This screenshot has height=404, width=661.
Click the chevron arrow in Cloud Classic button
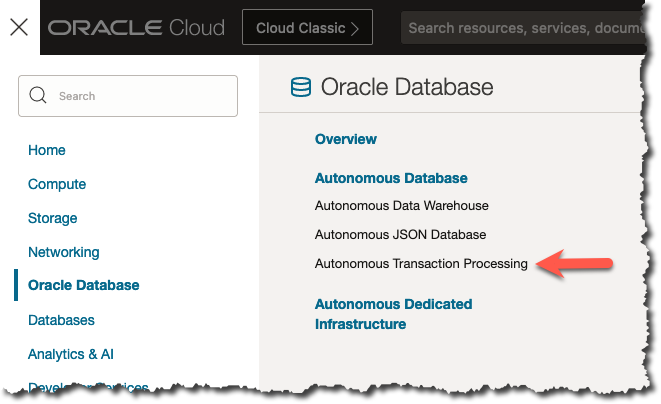(x=355, y=29)
